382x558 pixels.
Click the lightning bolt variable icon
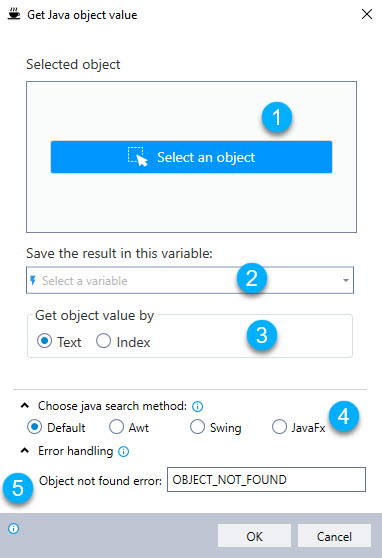33,280
